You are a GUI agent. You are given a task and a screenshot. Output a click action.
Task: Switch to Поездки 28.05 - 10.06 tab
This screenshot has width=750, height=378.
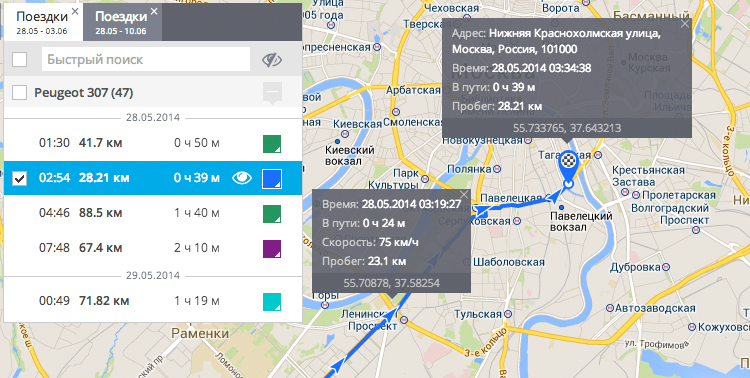tap(122, 22)
